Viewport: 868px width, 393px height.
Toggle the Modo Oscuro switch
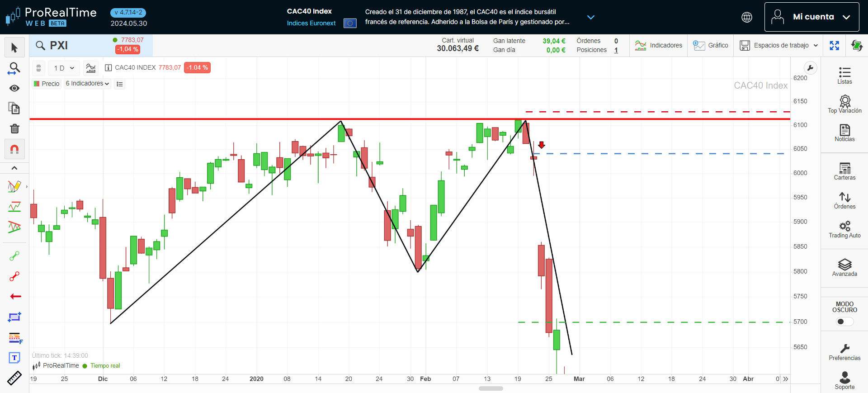pyautogui.click(x=844, y=322)
